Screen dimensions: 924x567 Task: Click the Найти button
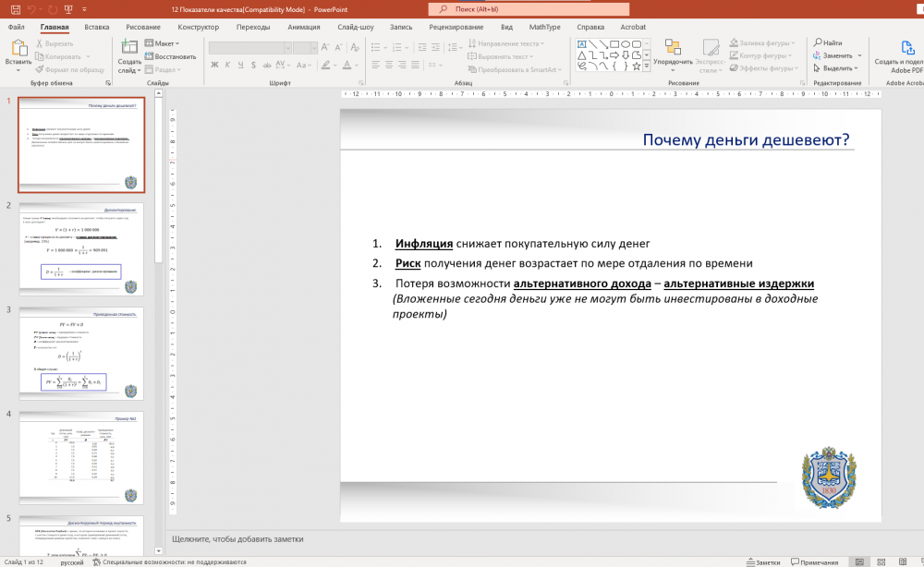[828, 43]
